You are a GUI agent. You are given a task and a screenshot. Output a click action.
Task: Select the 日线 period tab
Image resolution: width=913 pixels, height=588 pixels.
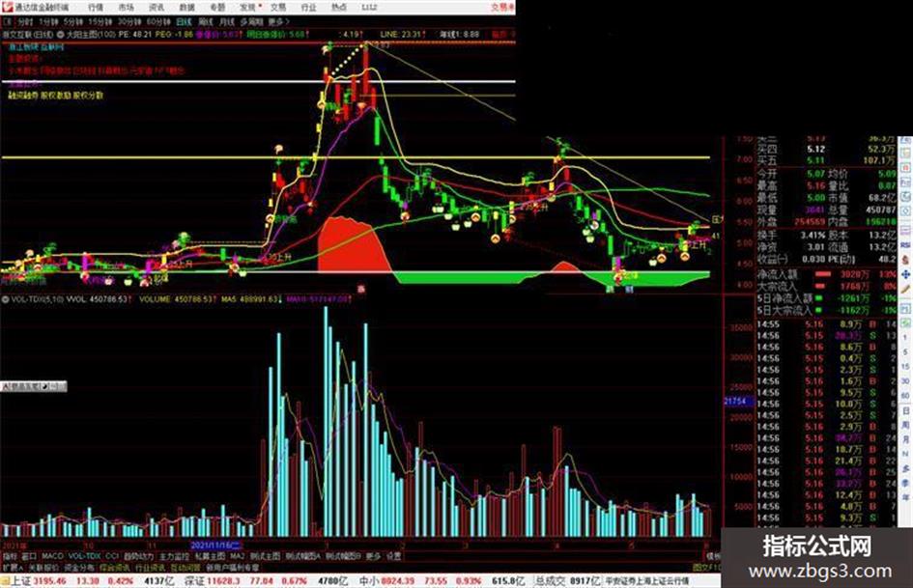point(184,22)
